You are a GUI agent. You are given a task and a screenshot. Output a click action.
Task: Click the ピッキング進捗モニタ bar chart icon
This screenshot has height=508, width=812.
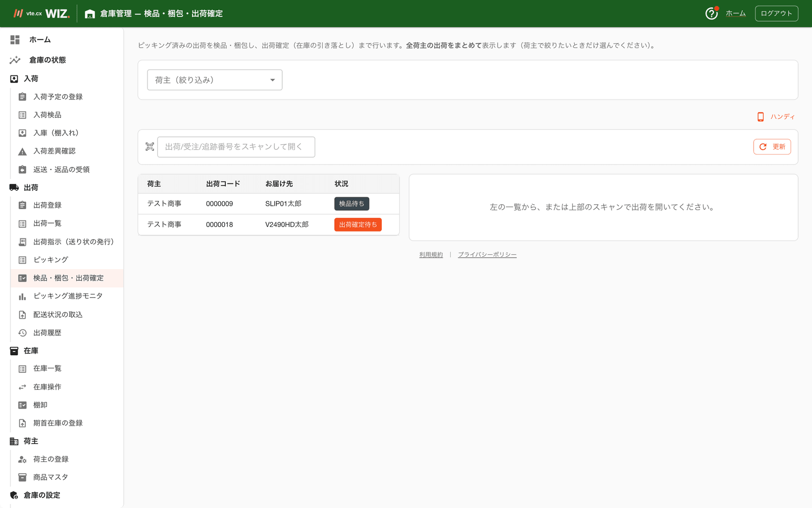[x=22, y=296]
